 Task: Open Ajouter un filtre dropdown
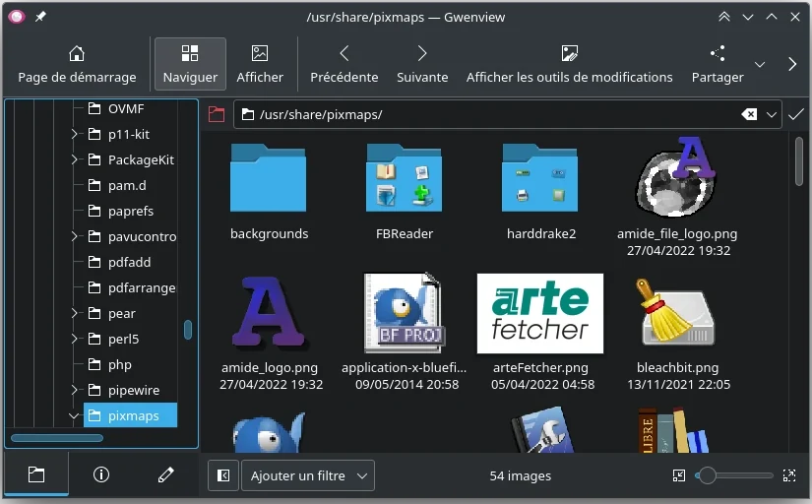[308, 475]
